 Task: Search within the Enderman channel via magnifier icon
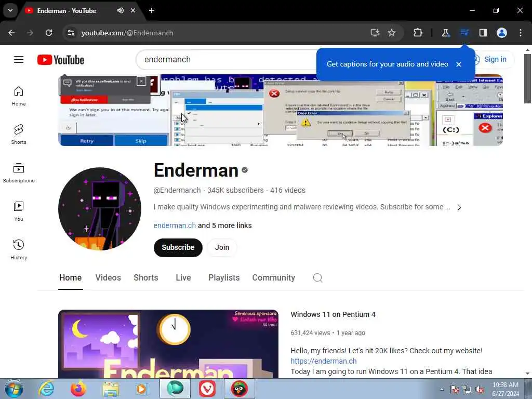click(317, 278)
